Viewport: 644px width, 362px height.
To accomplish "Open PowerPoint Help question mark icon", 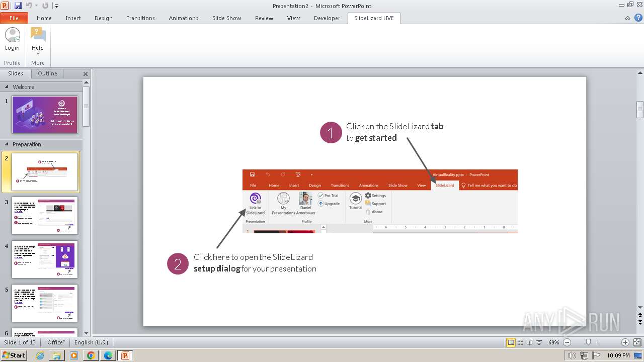I will click(x=638, y=18).
